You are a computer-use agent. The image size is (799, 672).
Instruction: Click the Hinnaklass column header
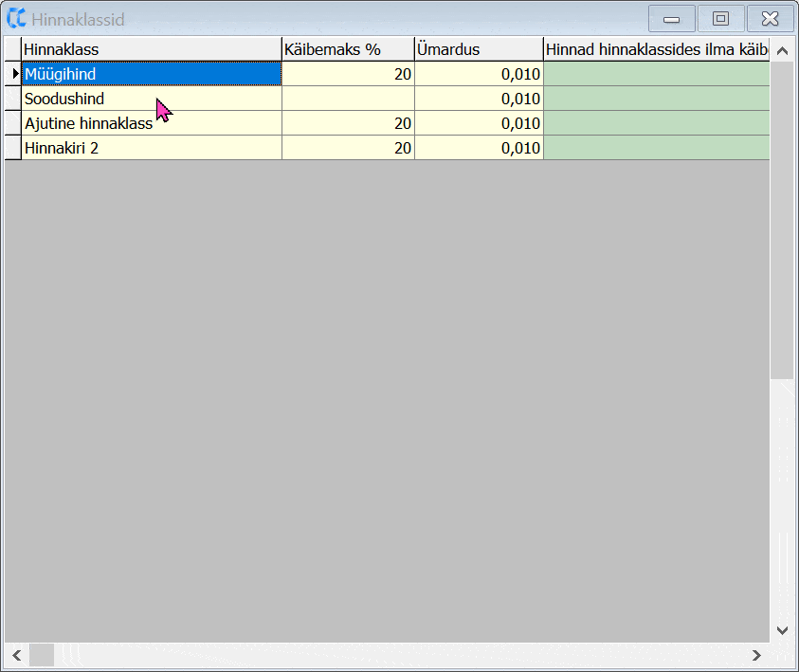(x=152, y=49)
